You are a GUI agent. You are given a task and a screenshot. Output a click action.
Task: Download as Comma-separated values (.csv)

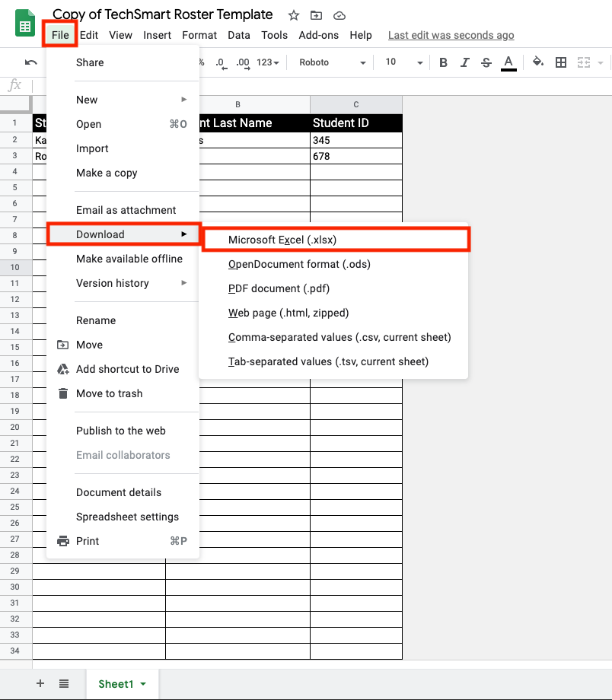(x=333, y=337)
